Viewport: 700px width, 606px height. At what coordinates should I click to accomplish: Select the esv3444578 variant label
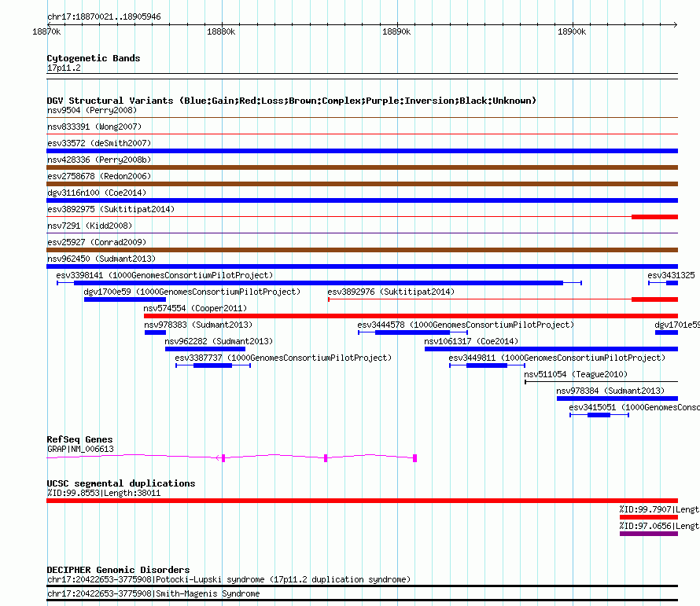466,325
